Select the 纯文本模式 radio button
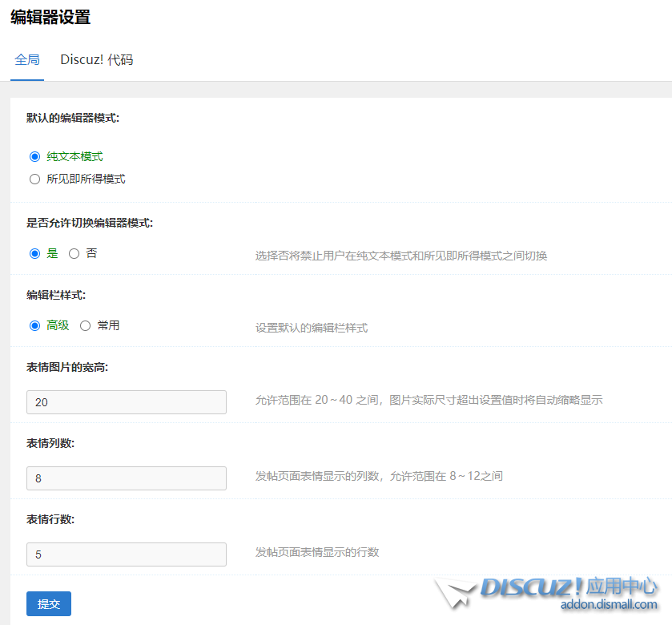 point(33,156)
